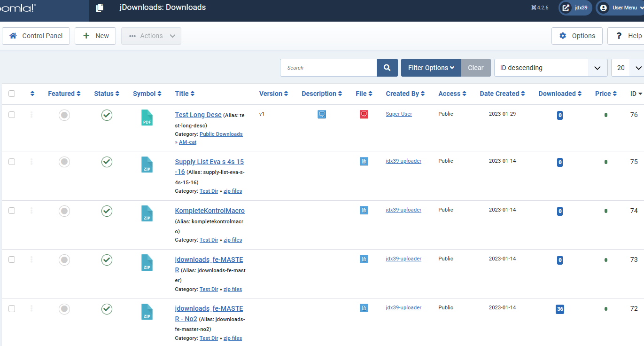Open the Test Long Desc download title
Screen dimensions: 644x346
(x=198, y=115)
